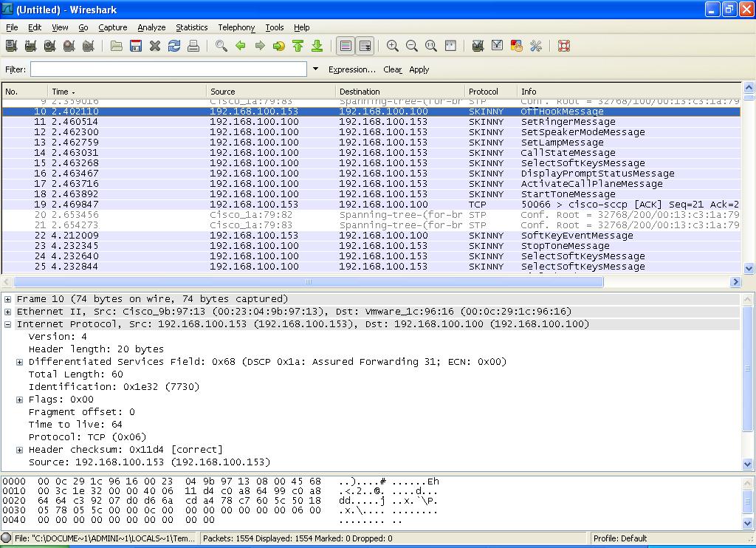The image size is (756, 548).
Task: Open the Tools menu
Action: (275, 27)
